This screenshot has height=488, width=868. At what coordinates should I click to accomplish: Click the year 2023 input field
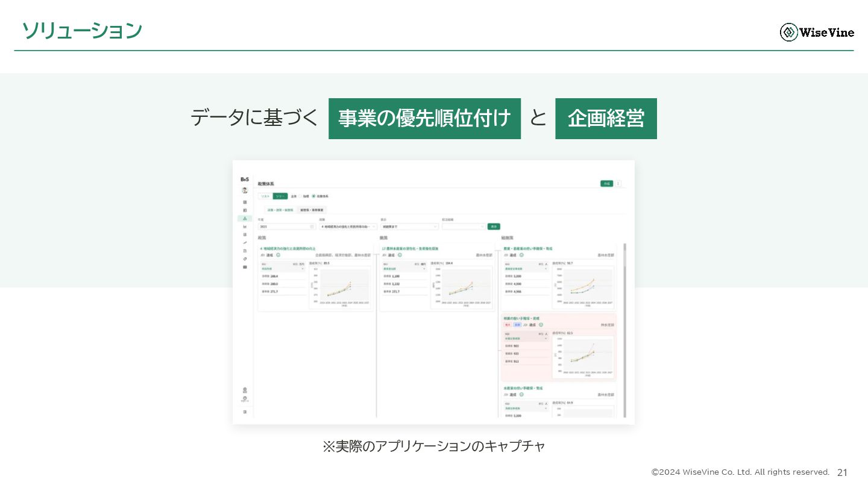coord(287,227)
